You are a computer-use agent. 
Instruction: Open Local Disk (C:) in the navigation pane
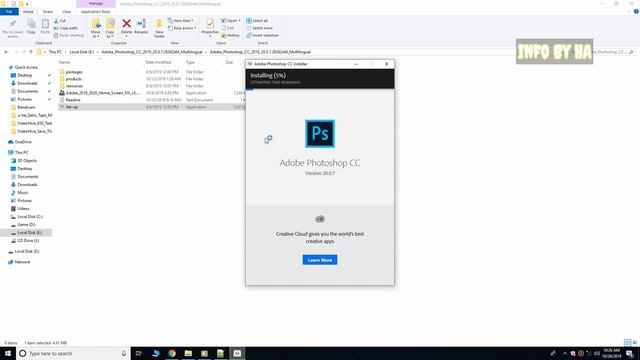coord(30,216)
